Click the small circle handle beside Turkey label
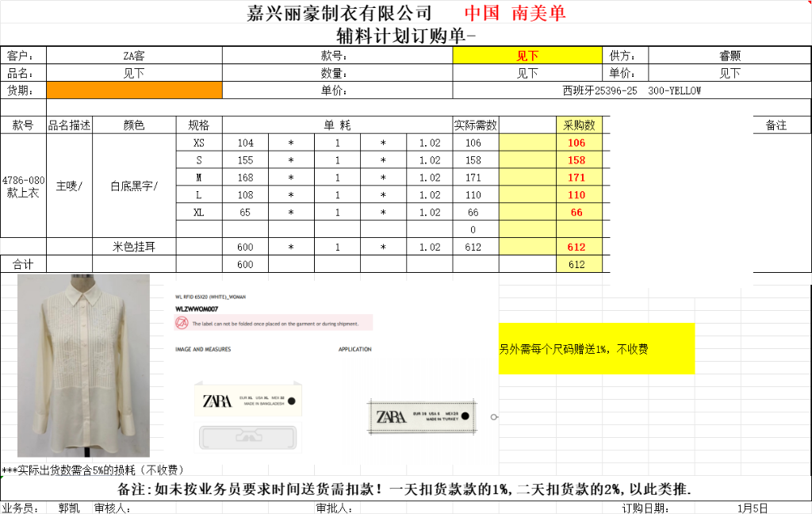Image resolution: width=812 pixels, height=514 pixels. coord(494,417)
